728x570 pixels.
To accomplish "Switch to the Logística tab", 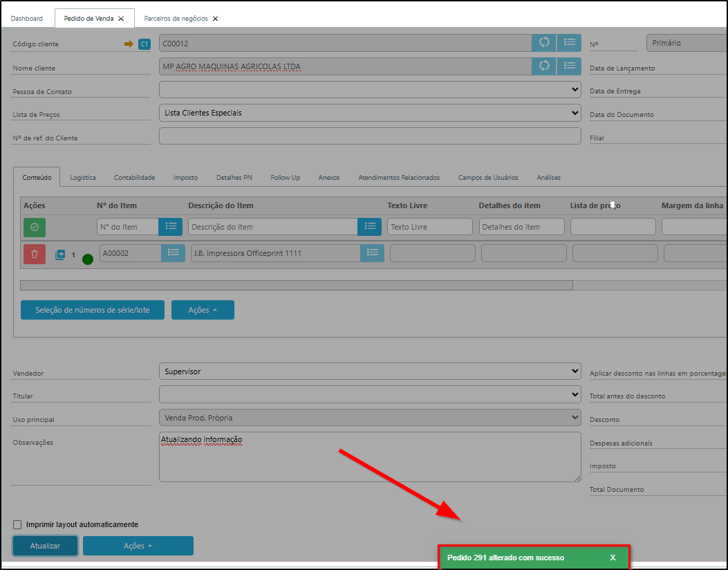I will point(83,178).
